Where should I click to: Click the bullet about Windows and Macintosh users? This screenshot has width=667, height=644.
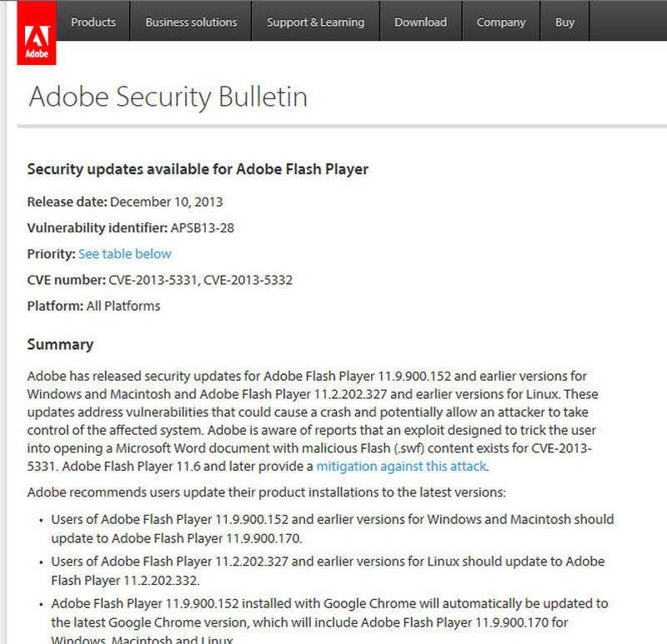[x=332, y=528]
